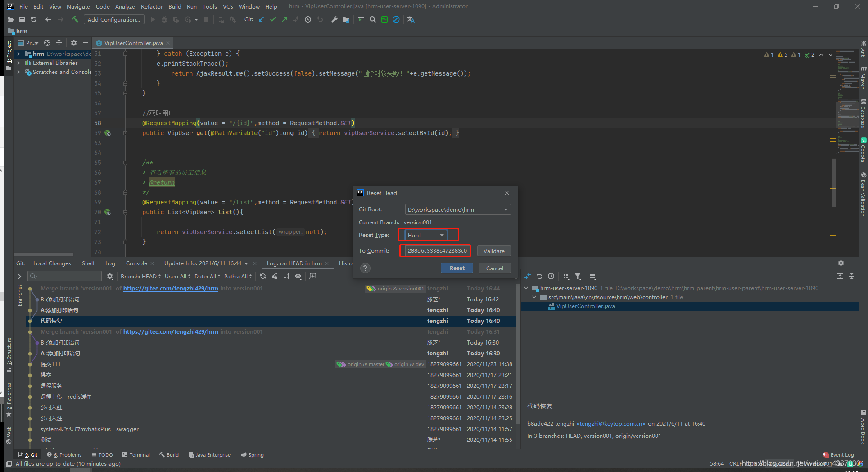Viewport: 868px width, 472px height.
Task: Open Date: All filter dropdown
Action: tap(207, 276)
